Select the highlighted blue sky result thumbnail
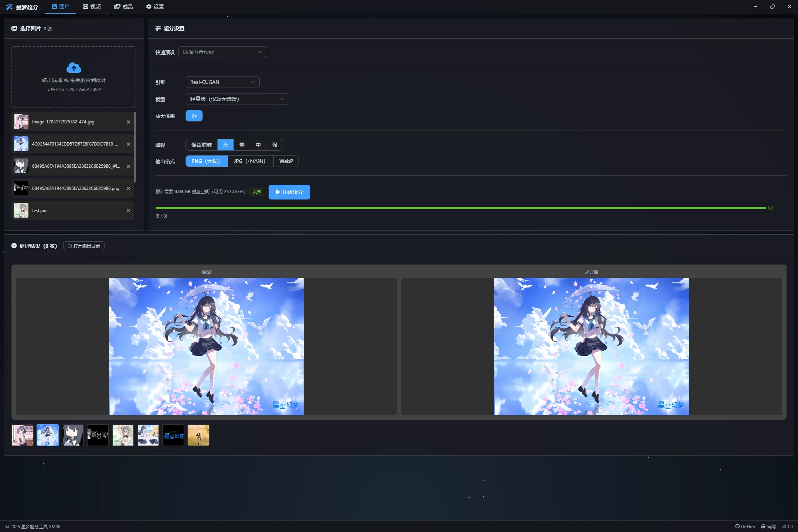 click(48, 435)
